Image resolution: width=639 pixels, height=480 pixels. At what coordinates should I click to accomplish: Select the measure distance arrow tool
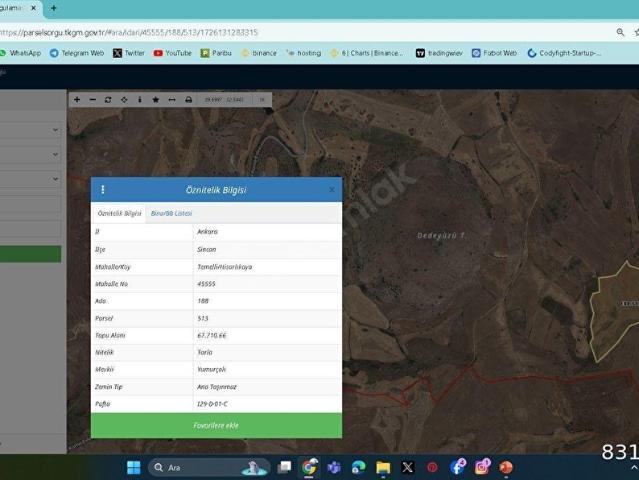171,100
